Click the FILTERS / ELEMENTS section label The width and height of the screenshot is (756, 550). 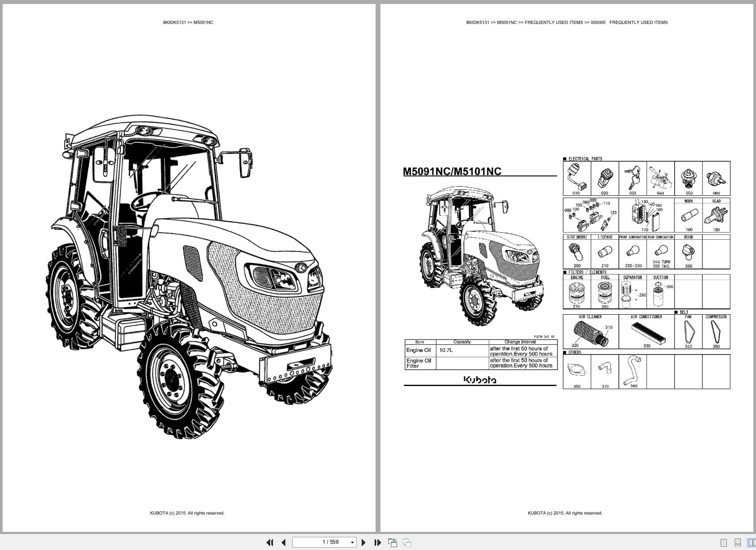tap(587, 272)
